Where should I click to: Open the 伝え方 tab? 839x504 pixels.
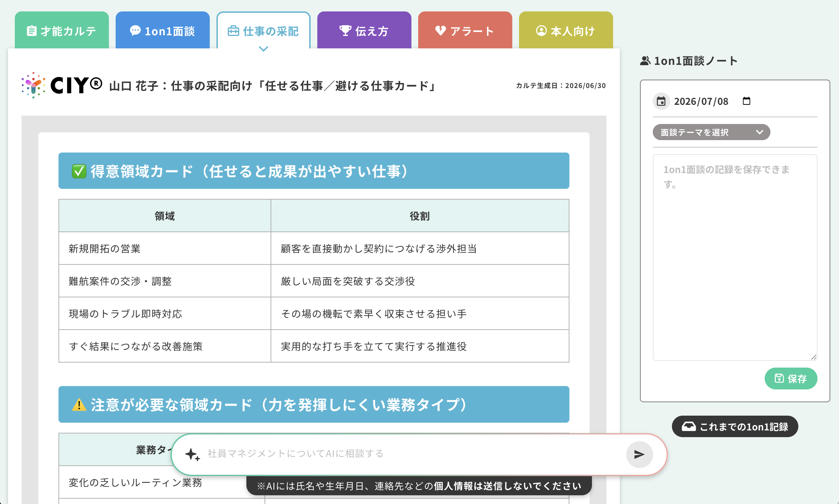pyautogui.click(x=364, y=31)
